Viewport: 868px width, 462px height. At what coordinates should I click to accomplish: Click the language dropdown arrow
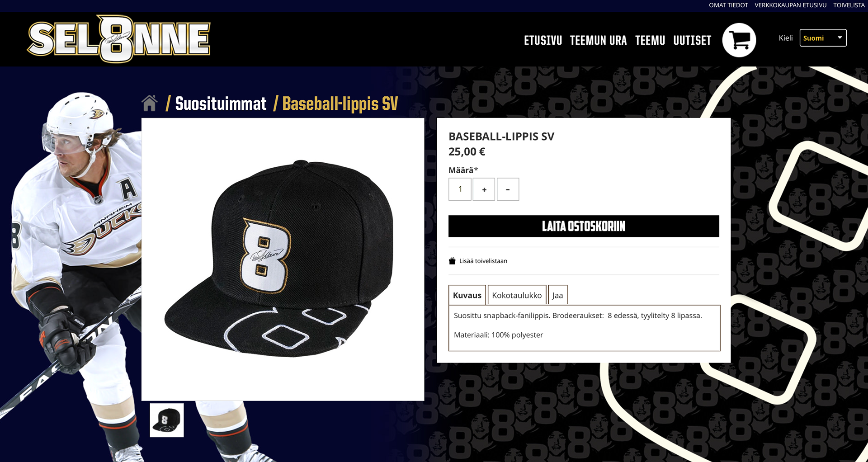pos(840,38)
